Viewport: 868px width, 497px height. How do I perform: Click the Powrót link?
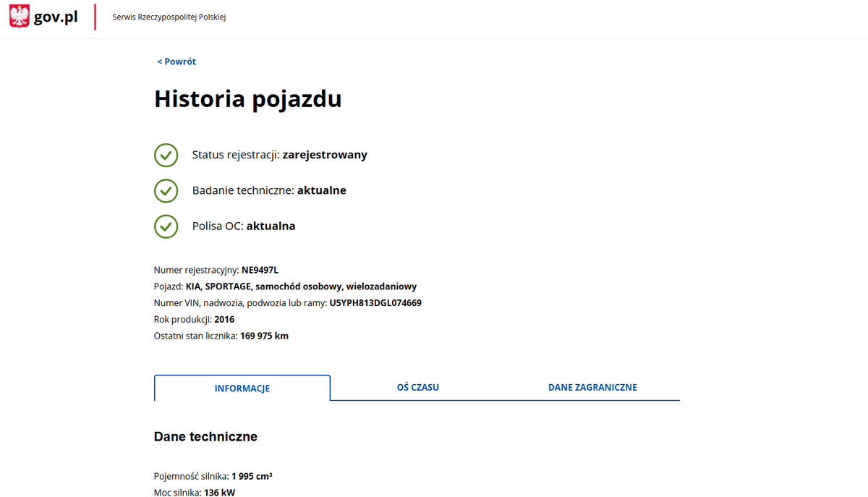coord(179,61)
